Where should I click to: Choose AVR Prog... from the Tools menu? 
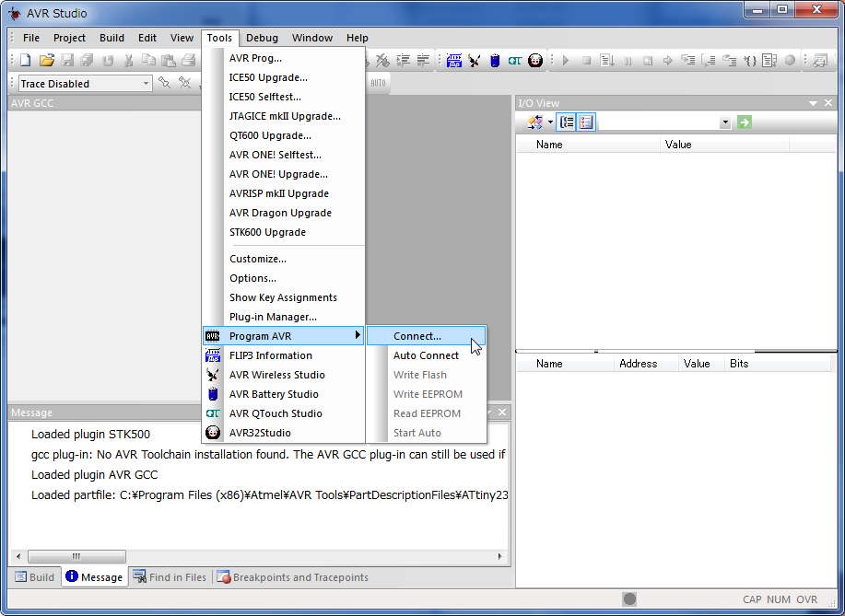[284, 58]
